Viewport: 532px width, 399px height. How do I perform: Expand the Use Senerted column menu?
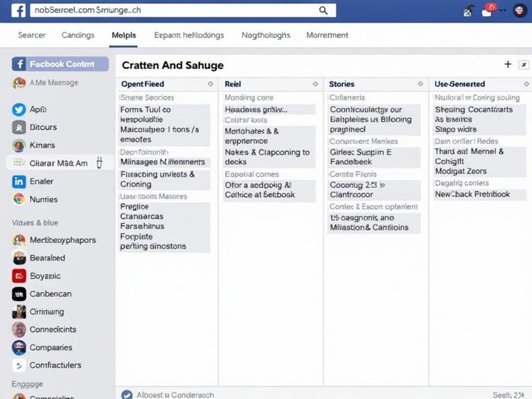526,84
